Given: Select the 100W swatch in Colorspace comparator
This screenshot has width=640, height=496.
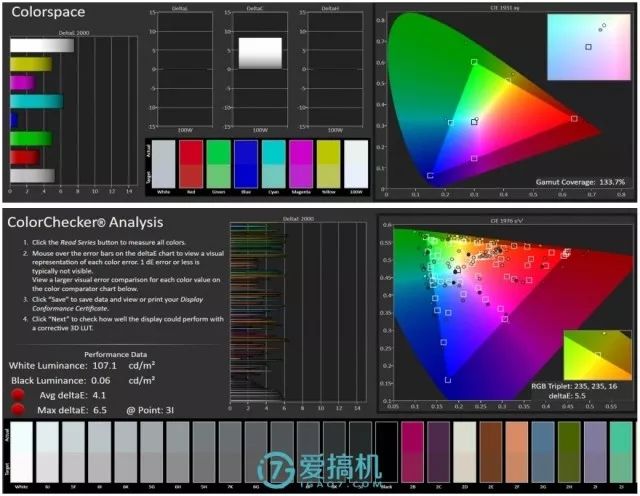Looking at the screenshot, I should pyautogui.click(x=356, y=162).
